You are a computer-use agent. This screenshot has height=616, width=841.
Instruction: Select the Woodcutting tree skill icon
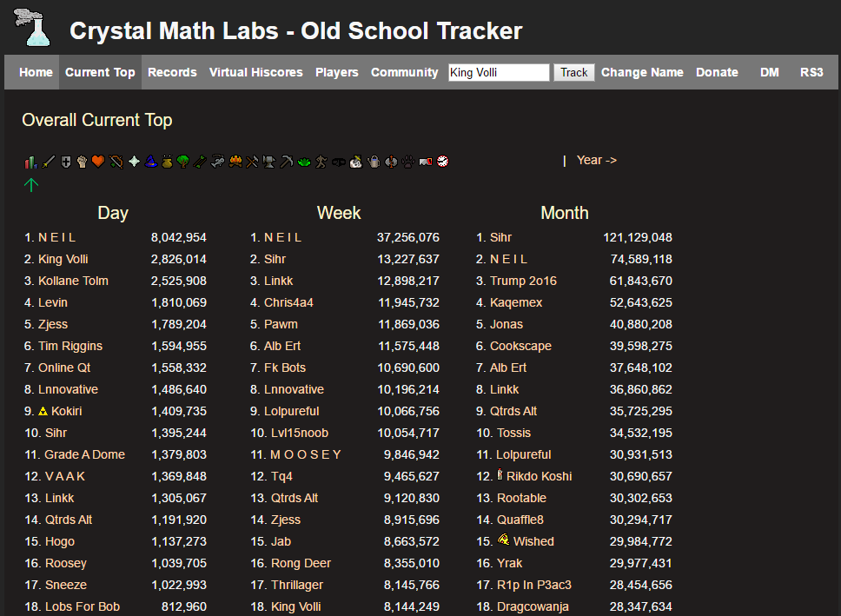183,162
